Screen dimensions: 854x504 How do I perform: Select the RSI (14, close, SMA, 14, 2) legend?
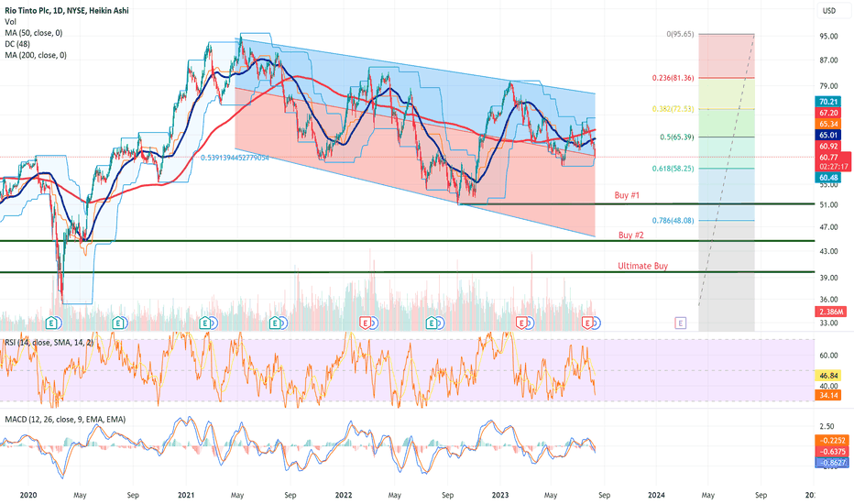pyautogui.click(x=49, y=343)
